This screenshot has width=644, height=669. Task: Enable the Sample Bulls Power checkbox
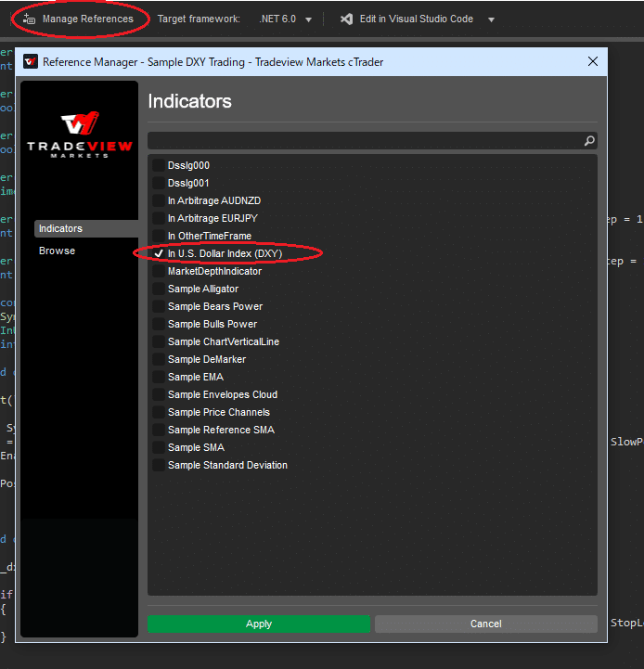click(x=159, y=324)
